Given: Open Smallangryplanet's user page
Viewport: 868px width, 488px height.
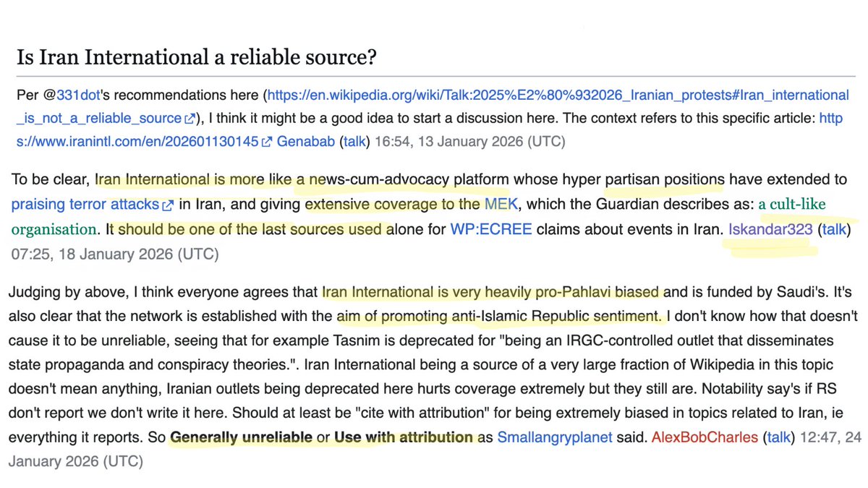Looking at the screenshot, I should [555, 437].
